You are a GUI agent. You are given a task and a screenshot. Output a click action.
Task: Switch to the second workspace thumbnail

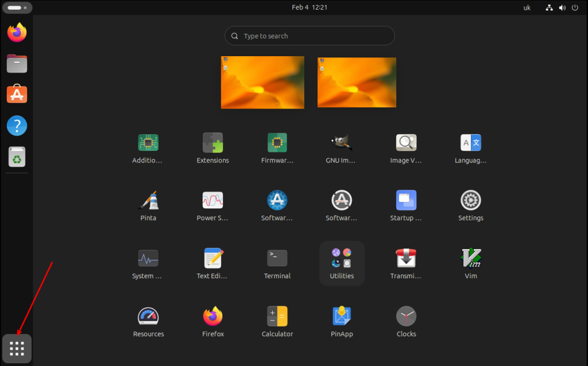click(x=357, y=82)
